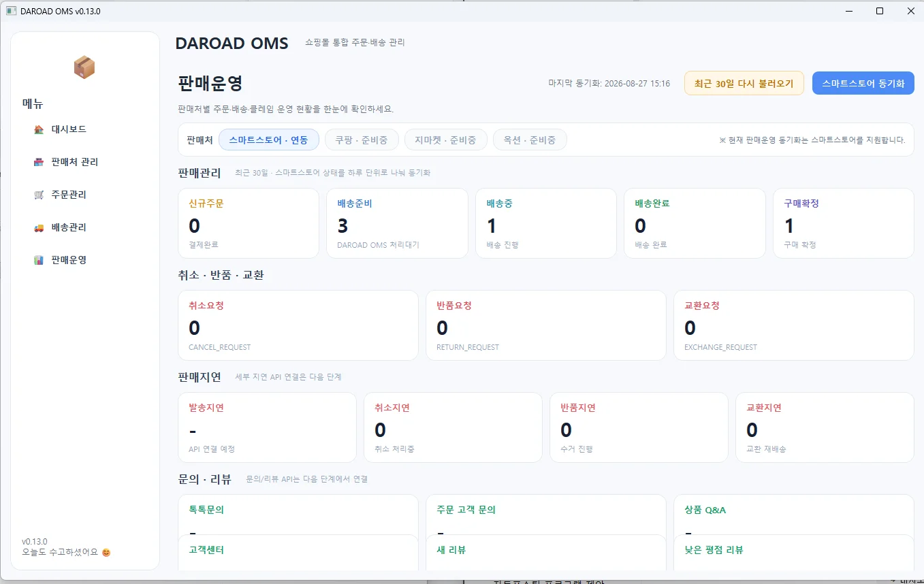Open the 상품 Q&A card
This screenshot has height=584, width=924.
coord(794,515)
